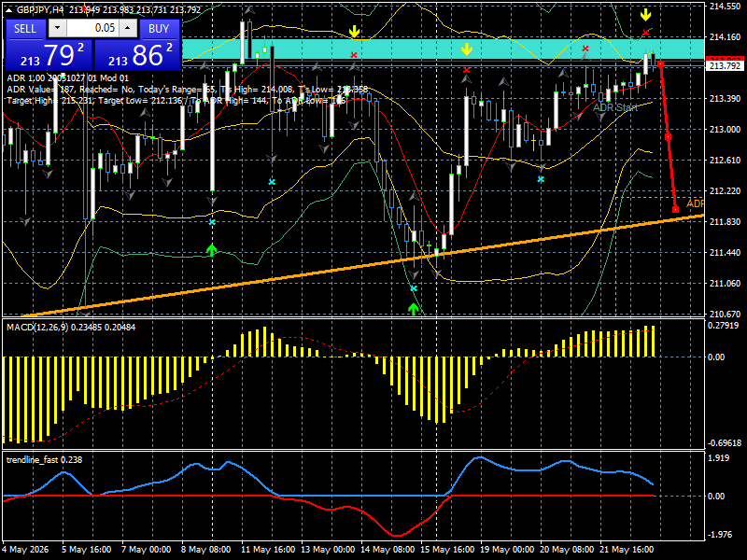747x560 pixels.
Task: Select the yellow down arrow inside the cyan zone
Action: tap(466, 49)
